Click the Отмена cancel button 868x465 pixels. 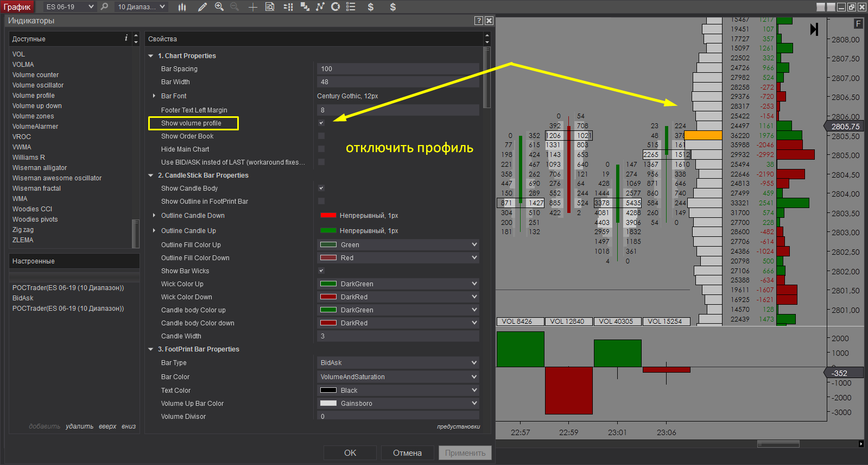407,453
